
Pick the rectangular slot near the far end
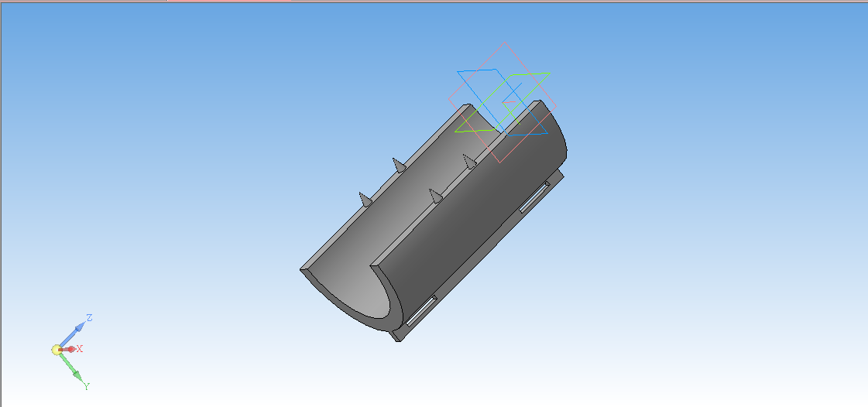534,197
